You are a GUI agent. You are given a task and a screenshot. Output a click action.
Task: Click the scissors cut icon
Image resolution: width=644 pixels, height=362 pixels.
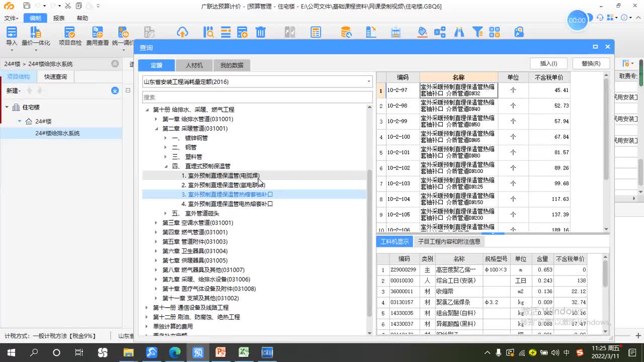coord(67,6)
